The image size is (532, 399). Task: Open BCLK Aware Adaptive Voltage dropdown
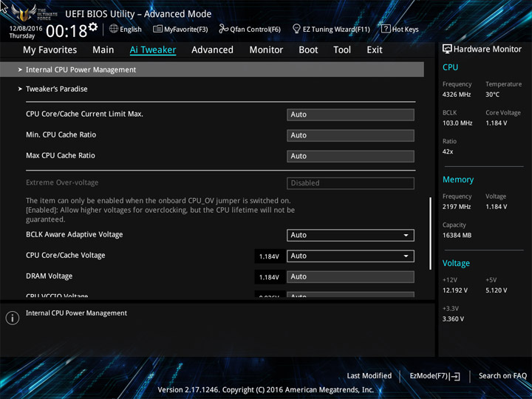(350, 235)
